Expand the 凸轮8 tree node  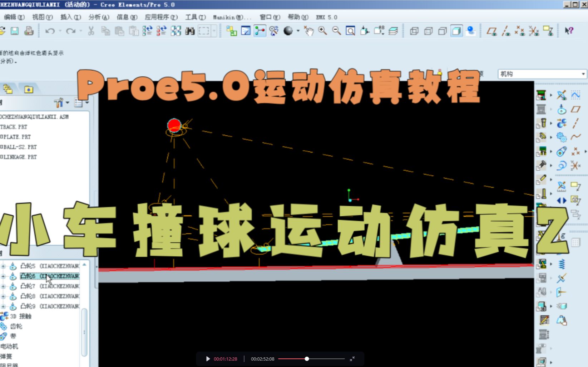coord(4,296)
